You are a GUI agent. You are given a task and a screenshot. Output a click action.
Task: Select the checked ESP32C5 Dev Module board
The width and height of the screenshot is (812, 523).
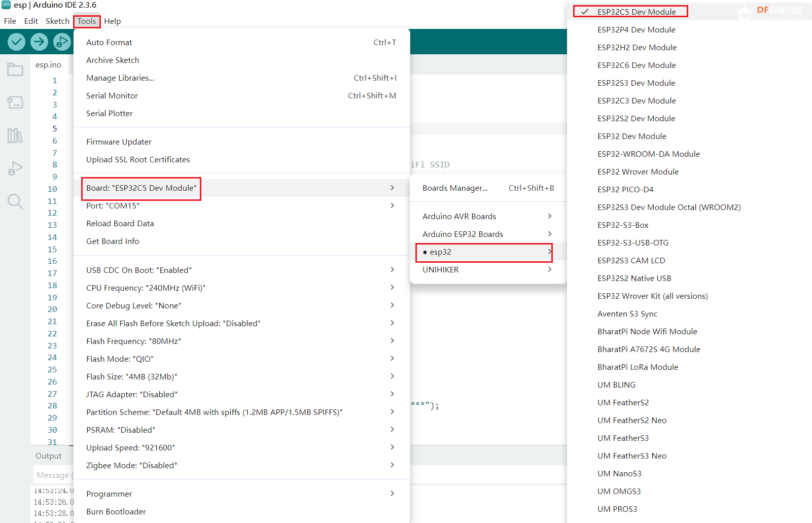coord(689,12)
